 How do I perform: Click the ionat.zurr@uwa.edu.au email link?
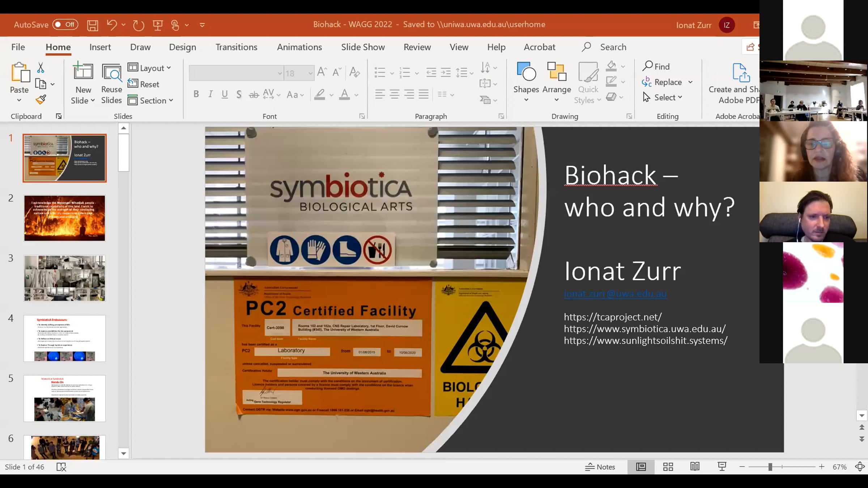pyautogui.click(x=615, y=294)
